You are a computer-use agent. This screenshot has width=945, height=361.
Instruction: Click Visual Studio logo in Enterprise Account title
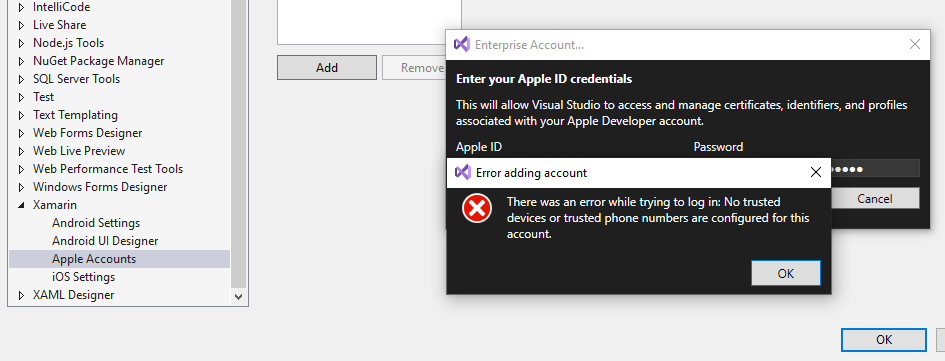462,45
